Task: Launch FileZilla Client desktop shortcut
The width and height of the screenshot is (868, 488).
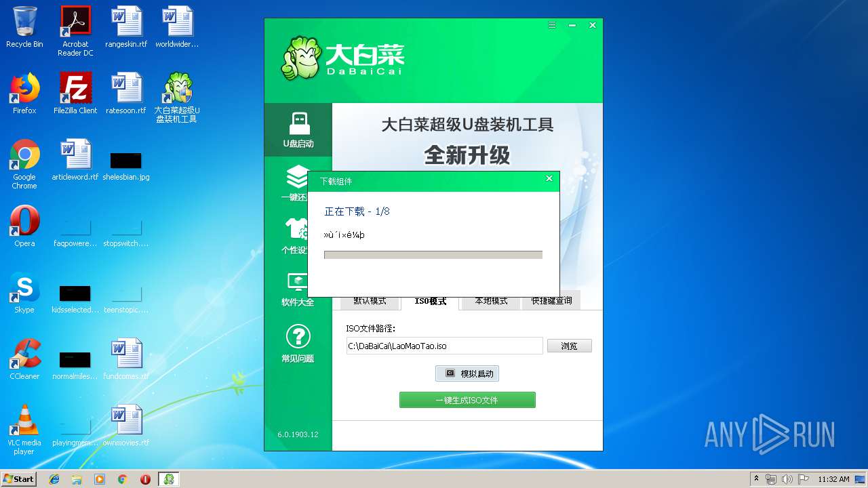Action: coord(75,94)
